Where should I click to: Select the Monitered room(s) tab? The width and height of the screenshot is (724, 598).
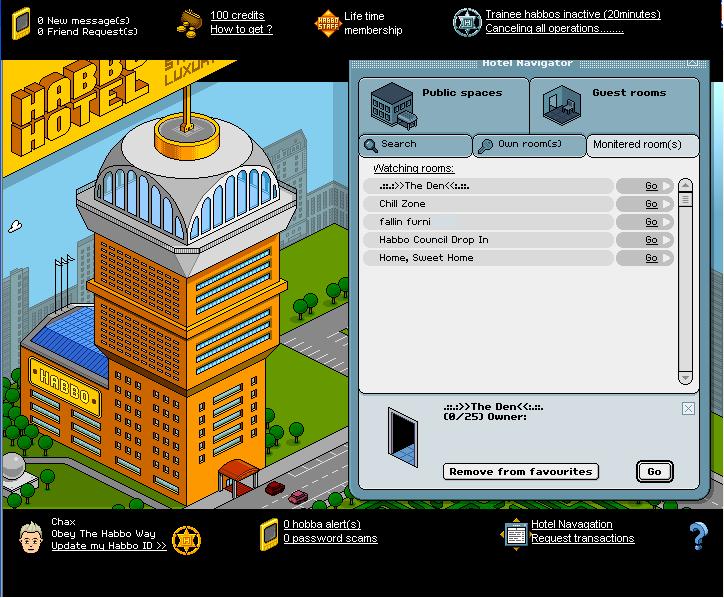[x=643, y=146]
